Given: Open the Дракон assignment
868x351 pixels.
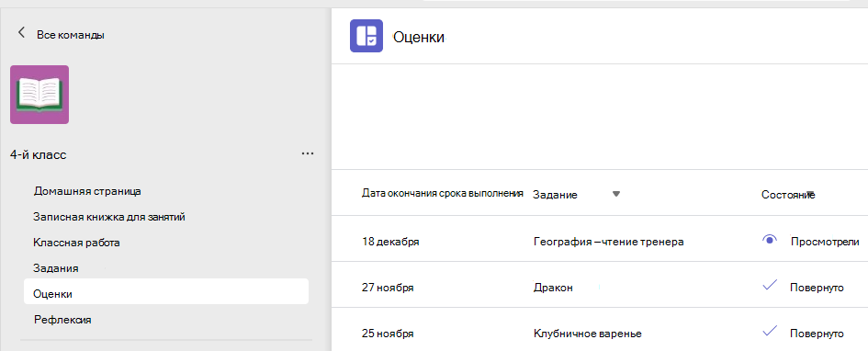Looking at the screenshot, I should (x=553, y=288).
